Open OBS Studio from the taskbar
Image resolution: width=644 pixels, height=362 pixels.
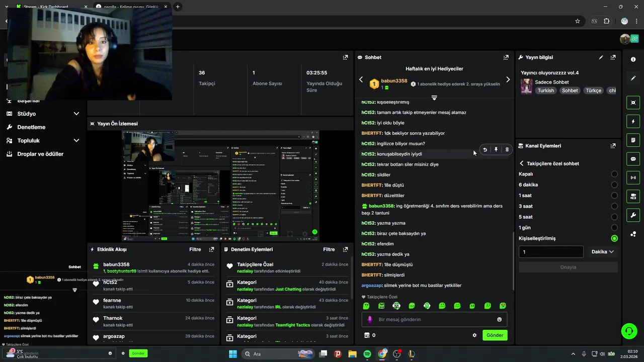(x=397, y=354)
